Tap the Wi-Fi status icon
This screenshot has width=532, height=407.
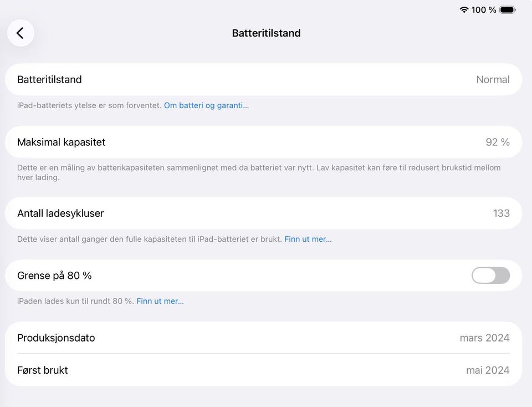click(x=464, y=10)
